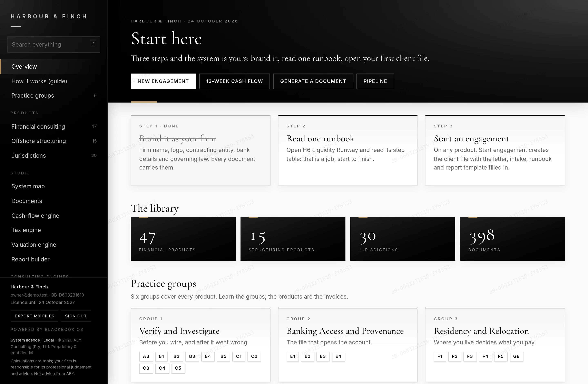Open the 398 Documents tile
Viewport: 588px width, 384px height.
(x=513, y=239)
